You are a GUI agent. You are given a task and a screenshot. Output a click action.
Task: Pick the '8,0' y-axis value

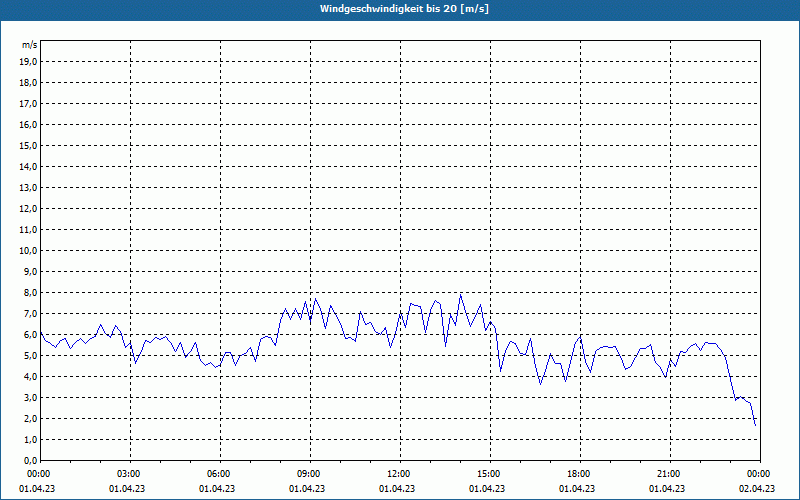pos(29,293)
